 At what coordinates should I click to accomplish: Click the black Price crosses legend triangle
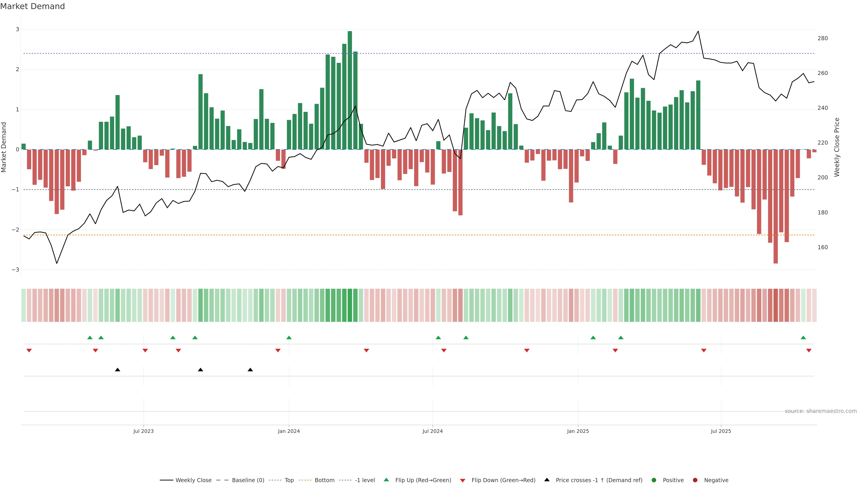click(547, 480)
